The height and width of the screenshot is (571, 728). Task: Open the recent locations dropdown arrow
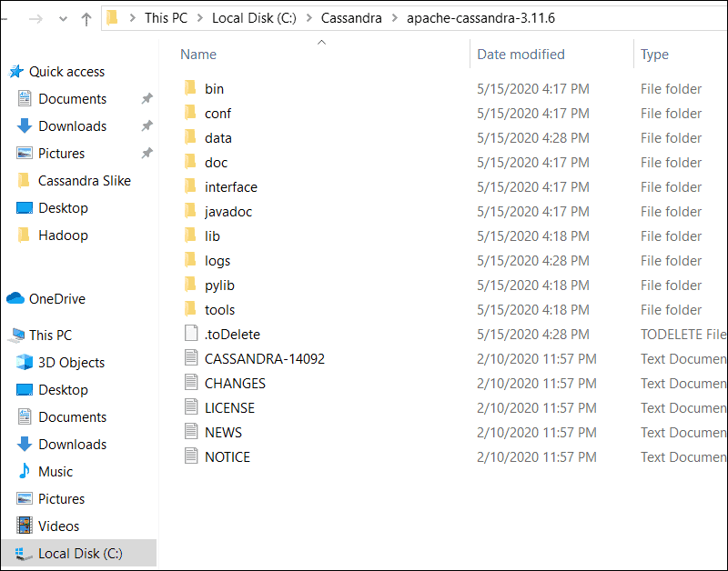tap(63, 18)
